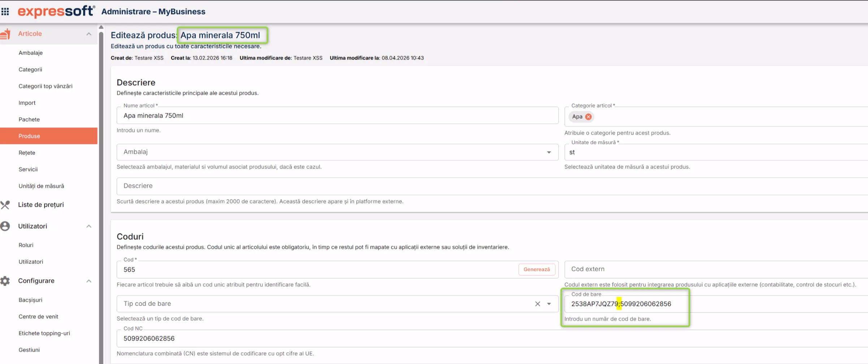Screen dimensions: 868x364
Task: Select Import in the sidebar
Action: pyautogui.click(x=27, y=103)
